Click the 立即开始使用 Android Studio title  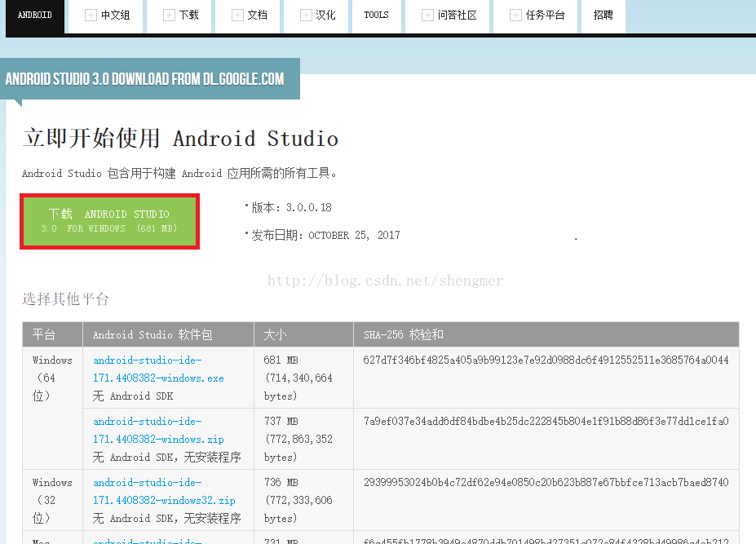(180, 139)
